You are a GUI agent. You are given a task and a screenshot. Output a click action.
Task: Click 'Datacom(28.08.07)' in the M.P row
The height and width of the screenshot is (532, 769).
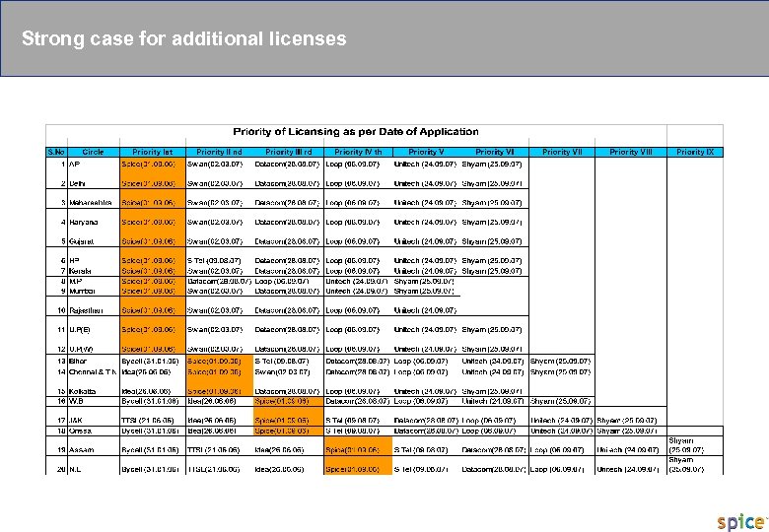219,281
